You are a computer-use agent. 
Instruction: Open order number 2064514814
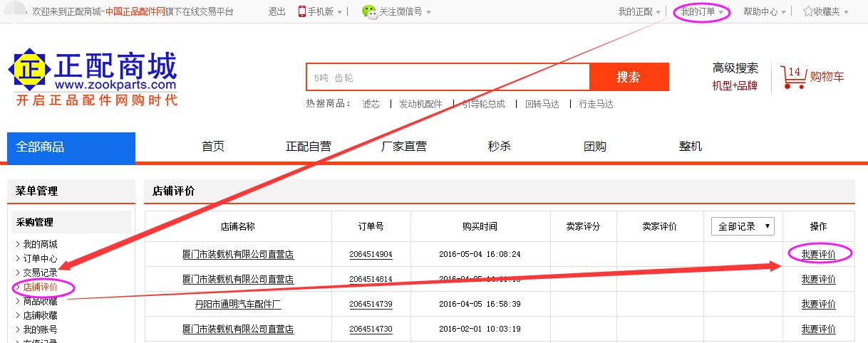point(371,279)
